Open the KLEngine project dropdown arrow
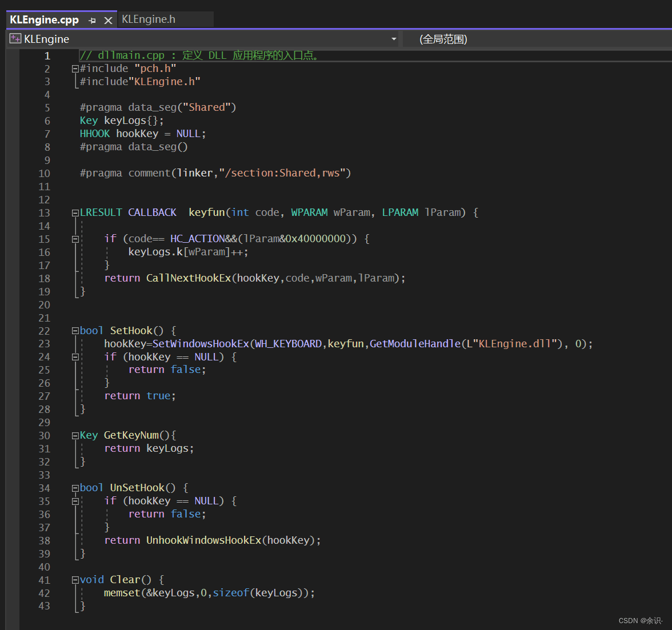Viewport: 672px width, 630px height. [x=394, y=39]
